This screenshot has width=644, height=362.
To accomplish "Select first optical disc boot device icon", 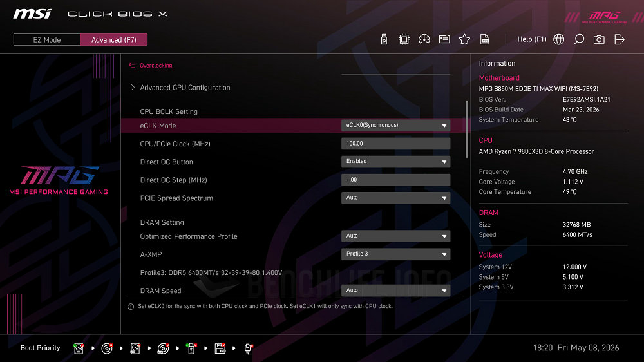I will [x=107, y=348].
